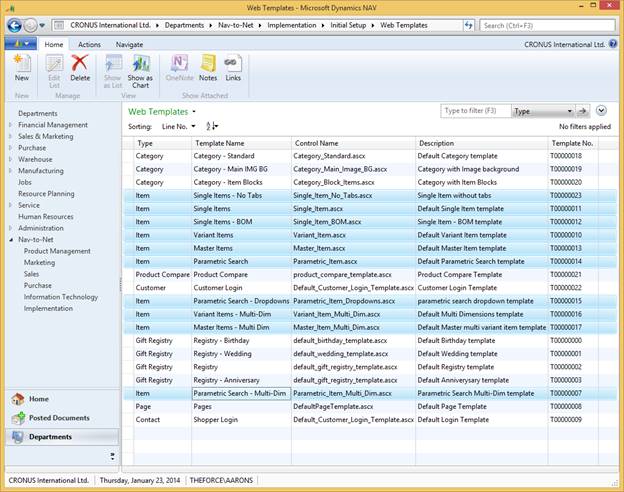Viewport: 624px width, 492px height.
Task: Apply the filter arrow button
Action: click(x=583, y=111)
